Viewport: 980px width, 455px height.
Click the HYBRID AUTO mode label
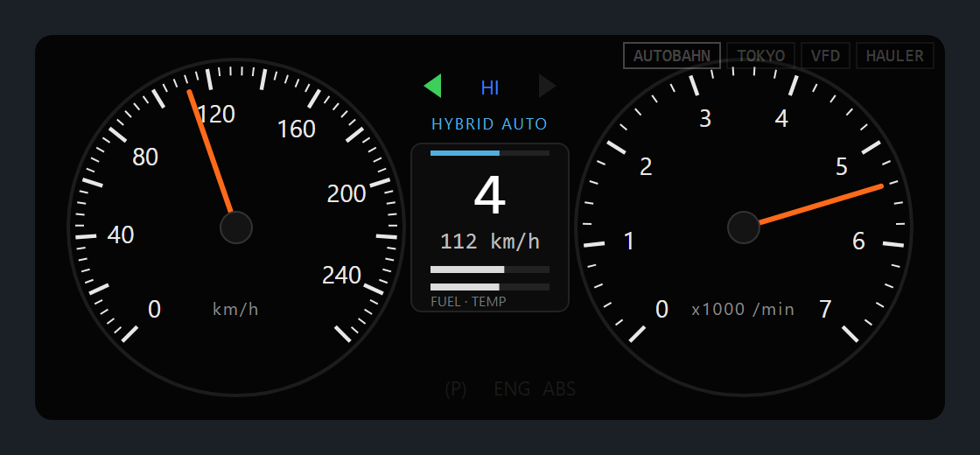[489, 124]
